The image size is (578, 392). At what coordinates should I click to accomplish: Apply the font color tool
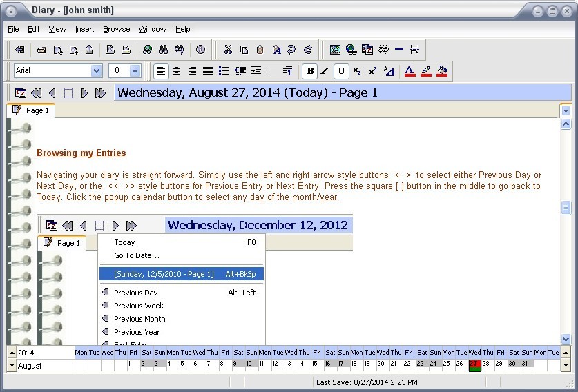[x=409, y=70]
